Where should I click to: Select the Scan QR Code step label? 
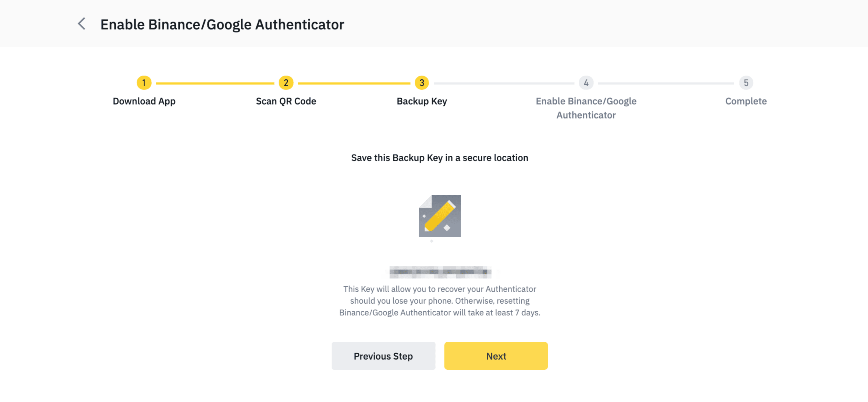pyautogui.click(x=286, y=101)
